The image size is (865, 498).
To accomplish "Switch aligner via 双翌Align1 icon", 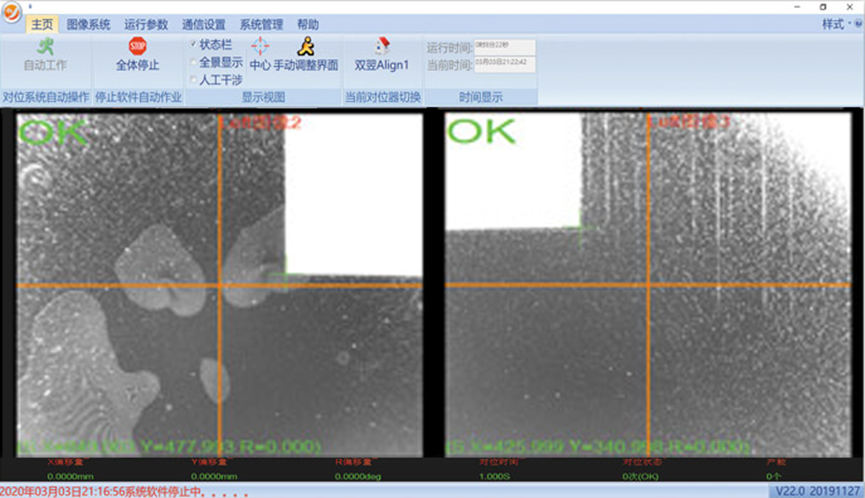I will tap(382, 47).
